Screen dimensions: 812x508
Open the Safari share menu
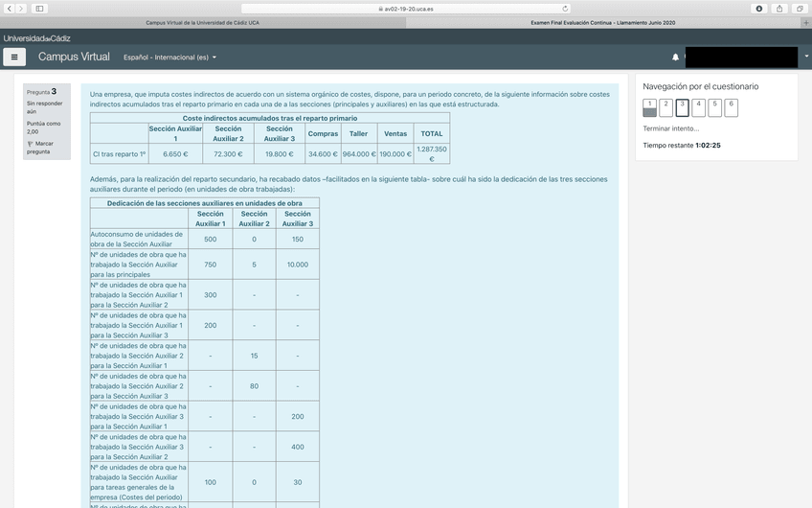779,9
